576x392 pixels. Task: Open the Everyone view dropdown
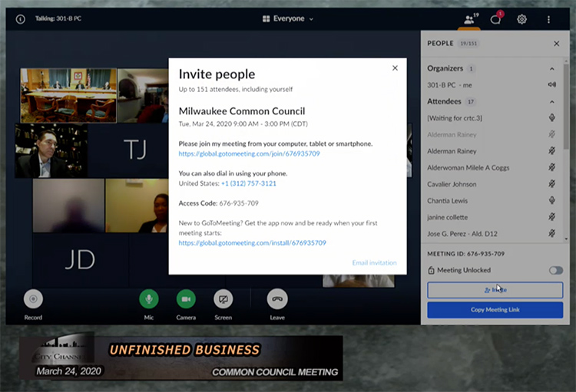coord(288,18)
